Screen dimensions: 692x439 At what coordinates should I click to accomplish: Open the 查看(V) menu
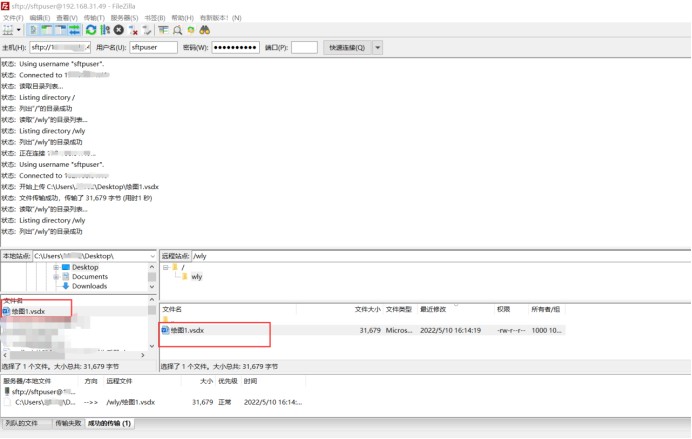(67, 18)
